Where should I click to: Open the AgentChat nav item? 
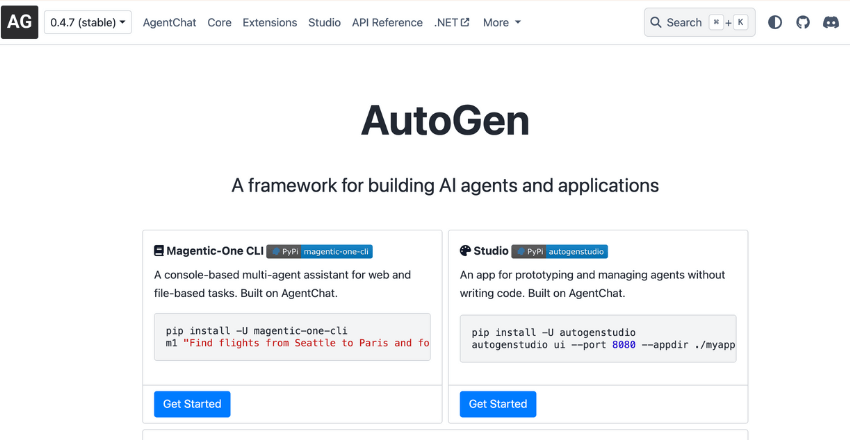point(169,22)
